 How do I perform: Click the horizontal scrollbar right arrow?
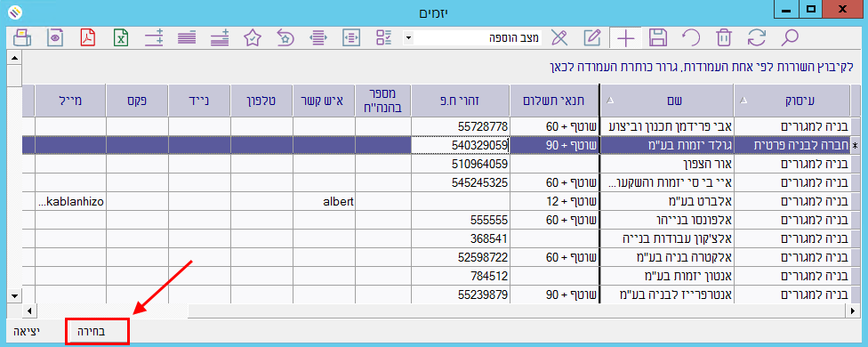tap(853, 311)
